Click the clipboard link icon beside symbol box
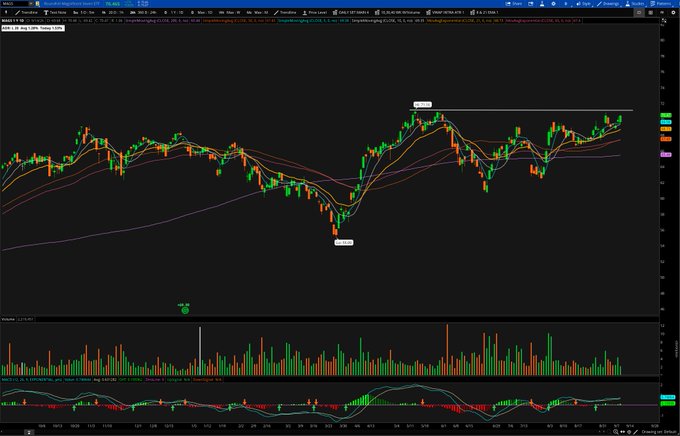 tap(38, 3)
